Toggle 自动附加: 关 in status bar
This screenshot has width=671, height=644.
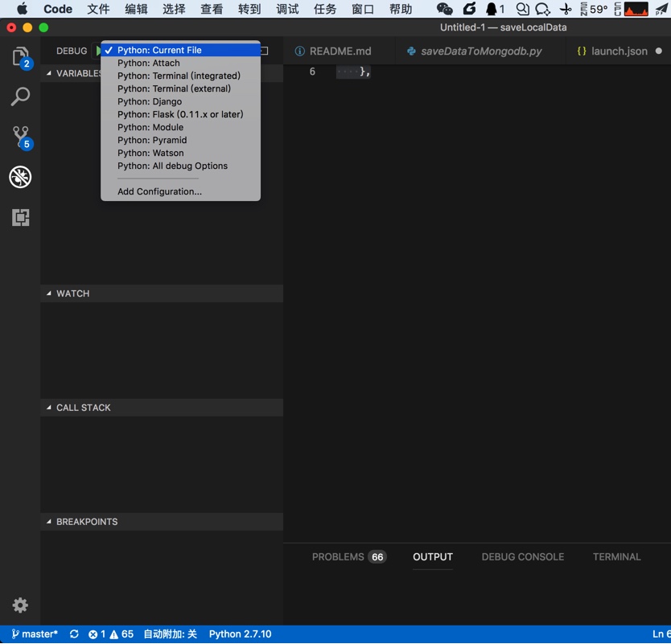[170, 634]
